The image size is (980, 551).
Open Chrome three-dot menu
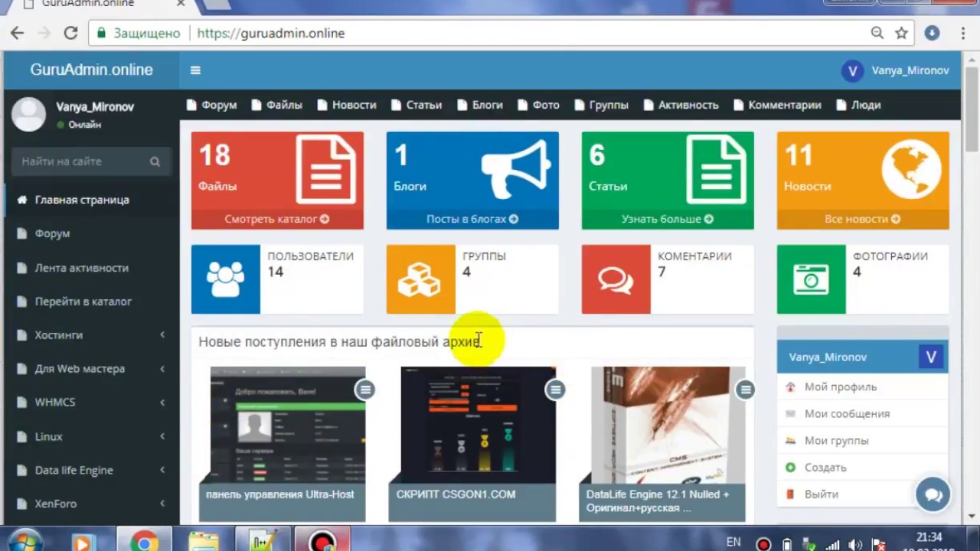964,33
